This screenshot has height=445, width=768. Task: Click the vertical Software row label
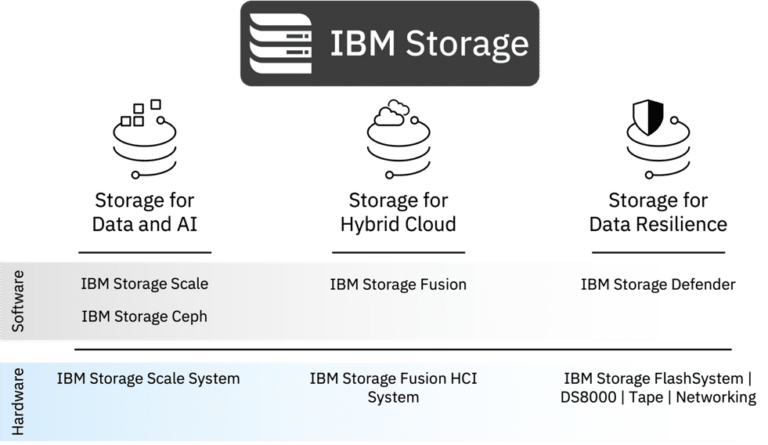18,301
